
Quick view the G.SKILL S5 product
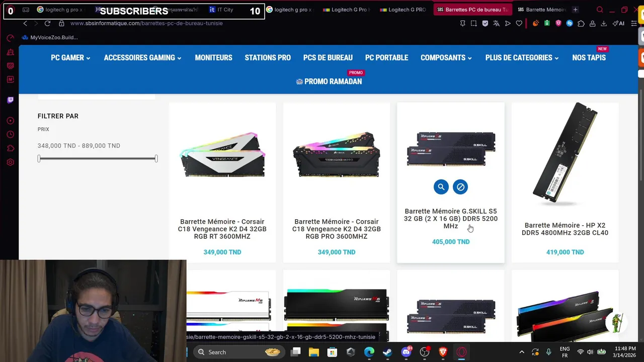point(441,187)
